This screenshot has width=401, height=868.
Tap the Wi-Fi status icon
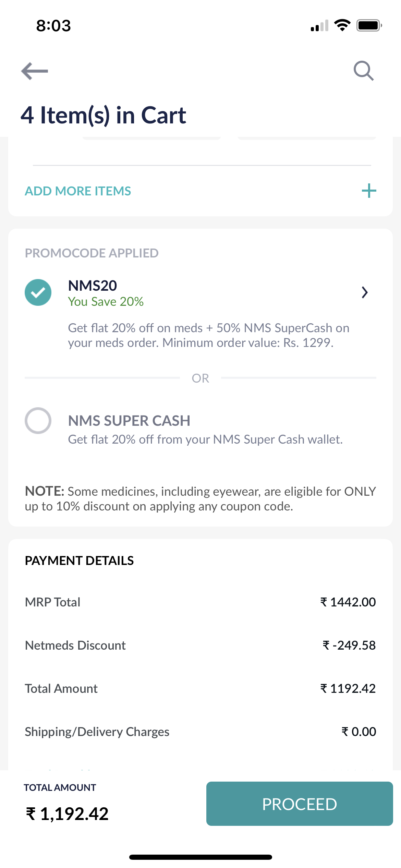342,25
